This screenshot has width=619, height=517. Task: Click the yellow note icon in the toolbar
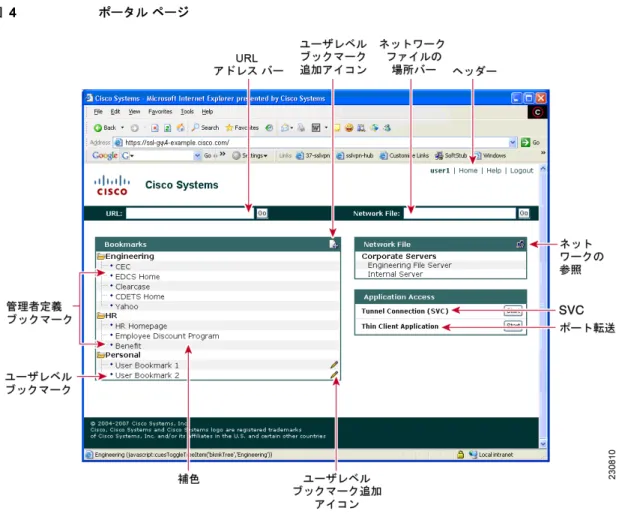tap(337, 127)
